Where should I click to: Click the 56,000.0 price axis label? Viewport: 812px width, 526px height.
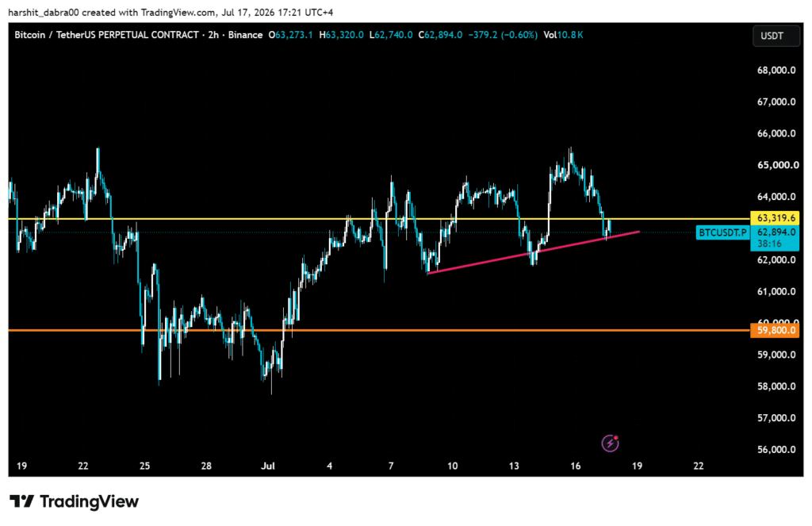776,449
